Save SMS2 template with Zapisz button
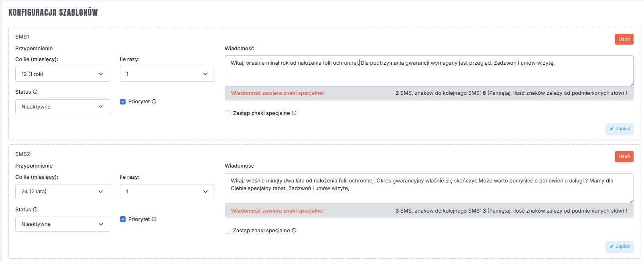644x262 pixels. pyautogui.click(x=620, y=247)
